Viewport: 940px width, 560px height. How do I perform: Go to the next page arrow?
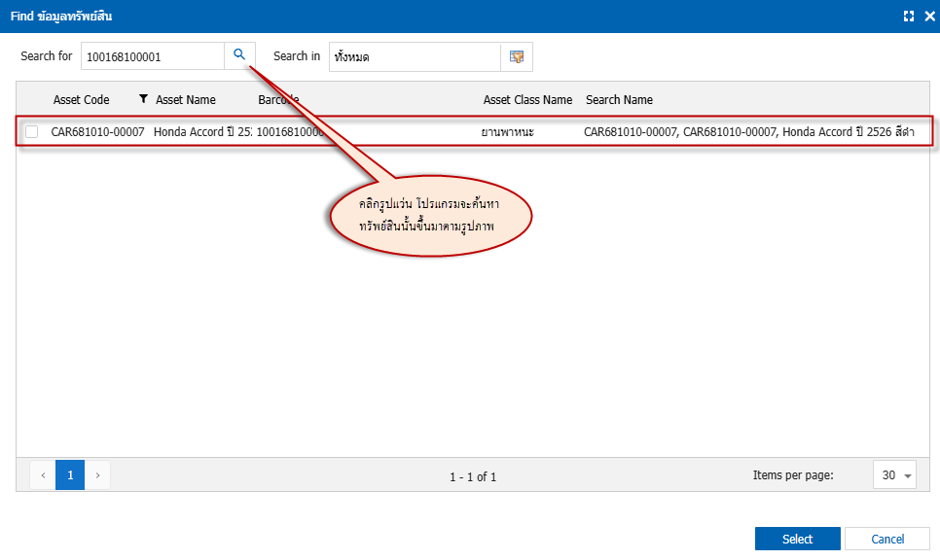pos(97,475)
